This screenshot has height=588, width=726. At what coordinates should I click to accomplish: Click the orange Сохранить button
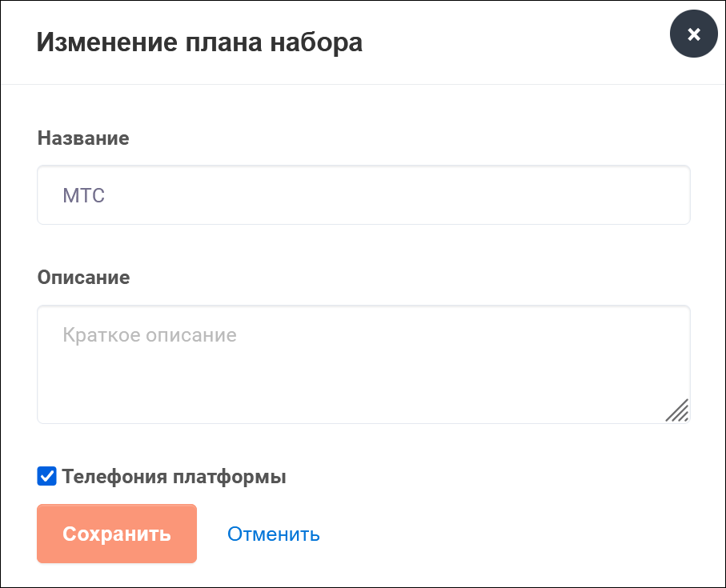117,534
